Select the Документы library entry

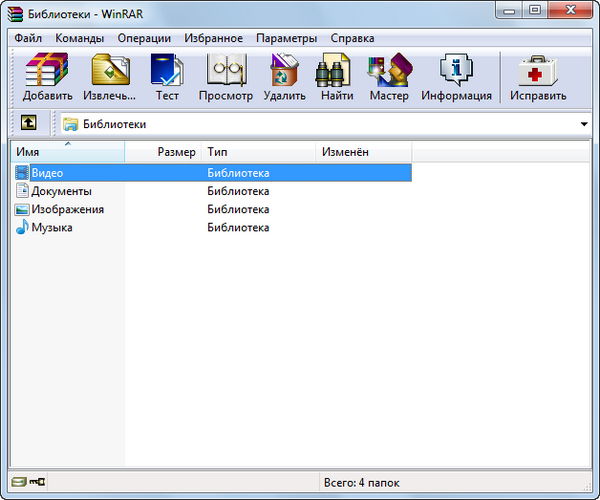[61, 191]
